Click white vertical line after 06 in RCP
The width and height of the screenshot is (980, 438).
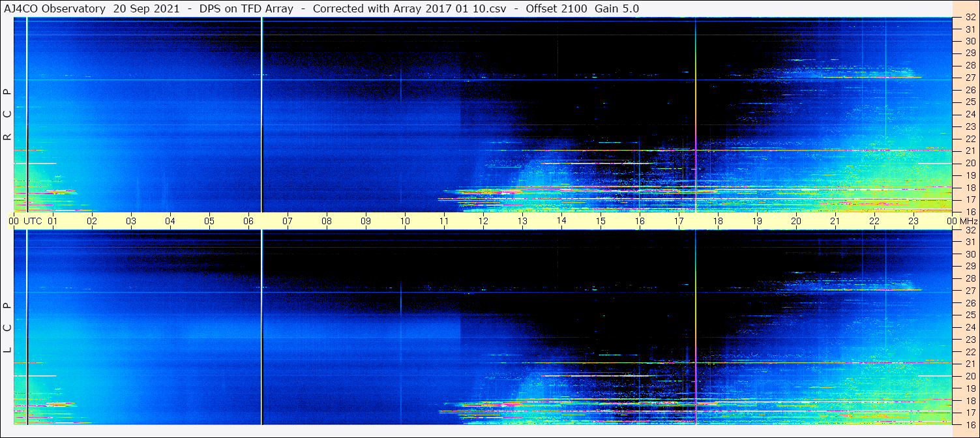click(x=261, y=114)
